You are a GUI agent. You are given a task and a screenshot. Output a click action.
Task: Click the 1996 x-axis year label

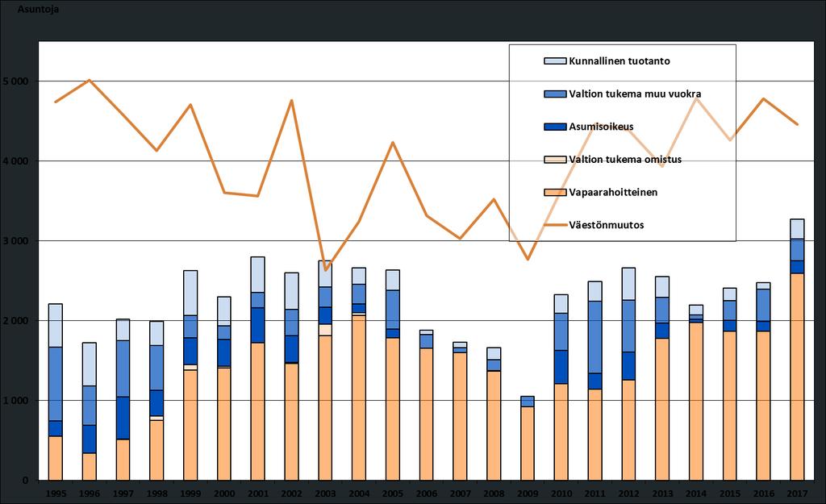pyautogui.click(x=89, y=494)
